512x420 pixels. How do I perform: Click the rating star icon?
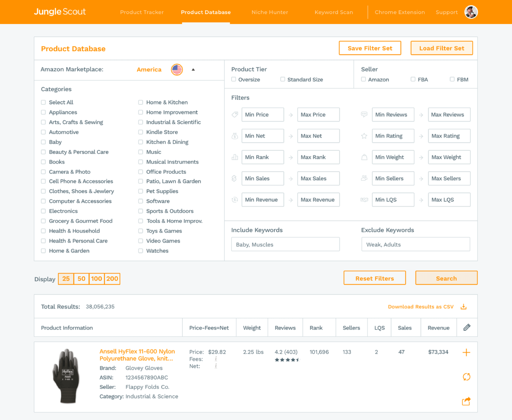coord(364,136)
